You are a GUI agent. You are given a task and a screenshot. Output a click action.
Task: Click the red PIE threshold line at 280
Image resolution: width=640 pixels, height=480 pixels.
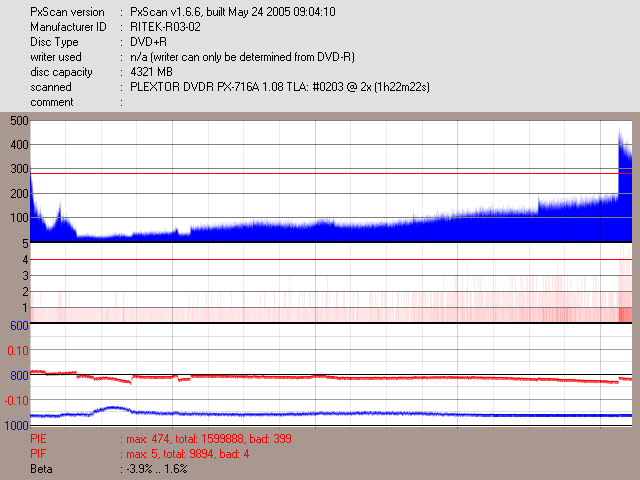pyautogui.click(x=331, y=173)
